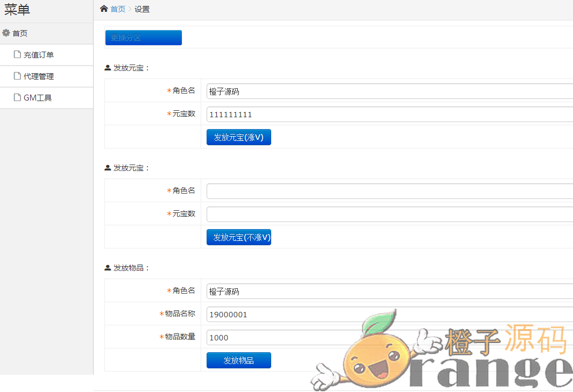Go to 首页 via breadcrumb link
The height and width of the screenshot is (392, 573).
(x=118, y=9)
